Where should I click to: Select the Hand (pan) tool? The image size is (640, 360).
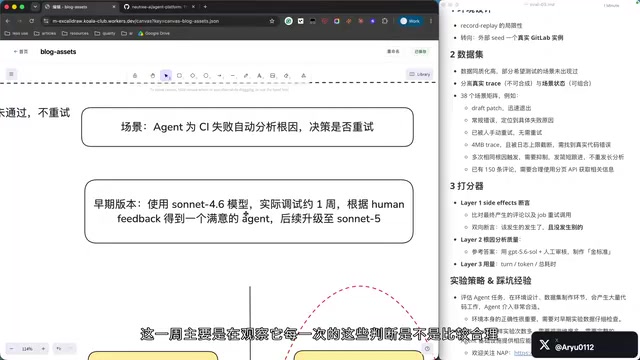153,76
